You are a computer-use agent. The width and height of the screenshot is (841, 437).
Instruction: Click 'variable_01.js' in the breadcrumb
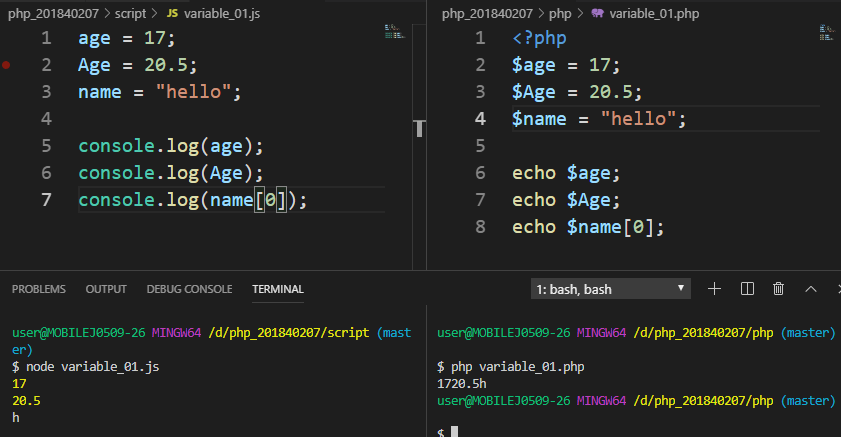click(222, 13)
